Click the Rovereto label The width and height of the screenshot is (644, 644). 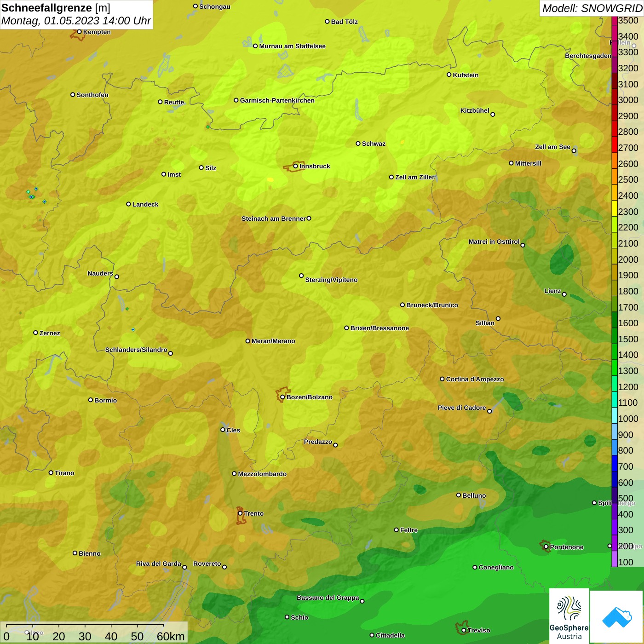coord(207,563)
